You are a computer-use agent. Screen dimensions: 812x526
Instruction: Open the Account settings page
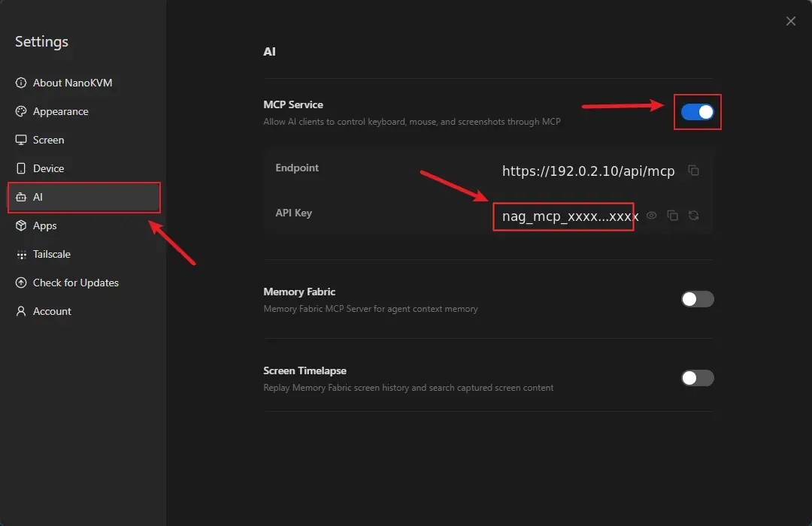(x=84, y=311)
